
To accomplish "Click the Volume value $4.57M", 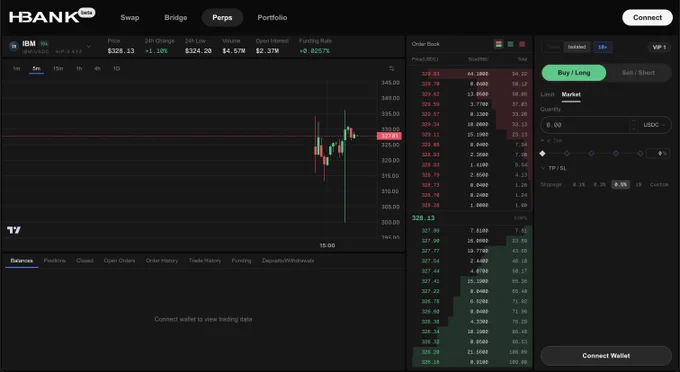I will coord(234,51).
